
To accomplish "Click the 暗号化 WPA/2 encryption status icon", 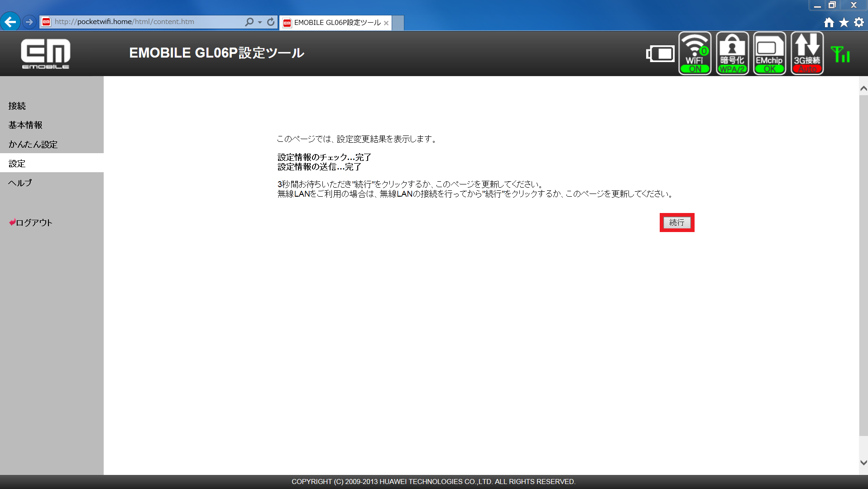I will click(x=732, y=53).
